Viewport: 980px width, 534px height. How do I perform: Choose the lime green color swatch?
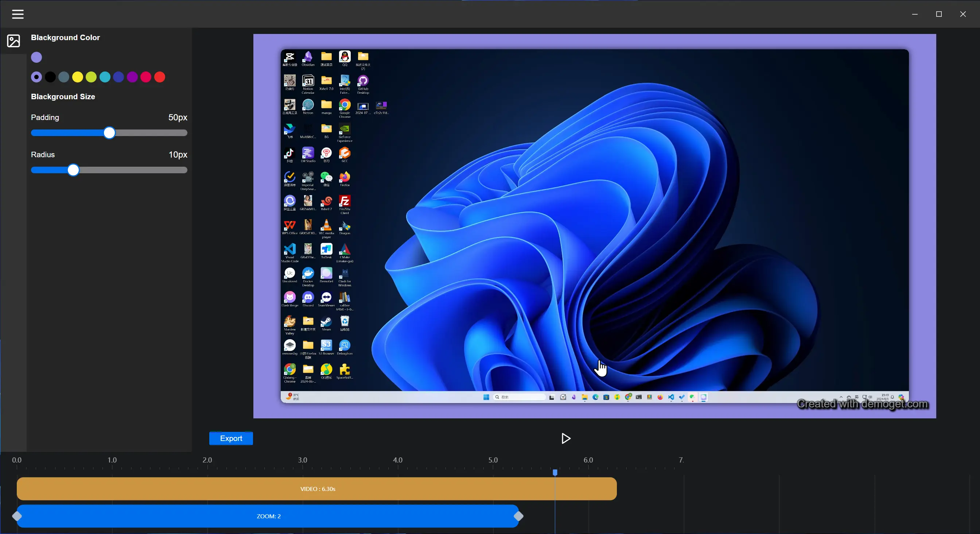click(91, 77)
